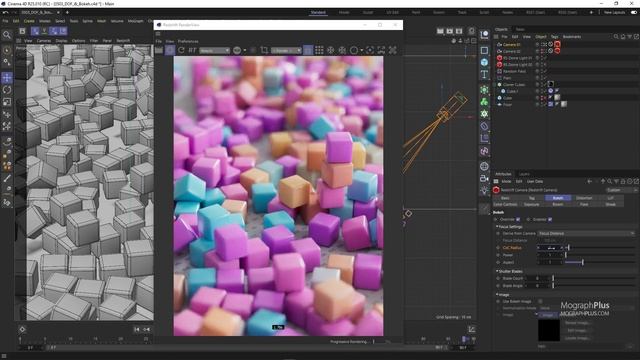Select the Rotate tool in left toolbar

pos(7,90)
